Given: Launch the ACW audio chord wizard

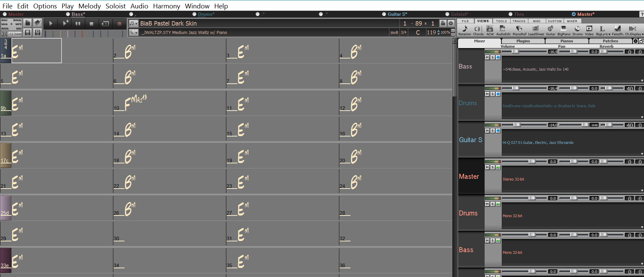Looking at the screenshot, I should coord(490,30).
